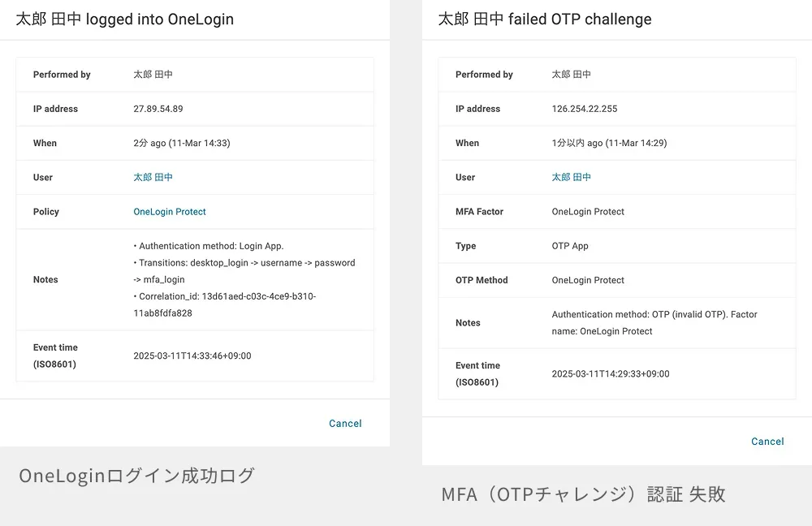Image resolution: width=812 pixels, height=526 pixels.
Task: Click the event time 2025-03-11T14:33:46+09:00
Action: (192, 356)
